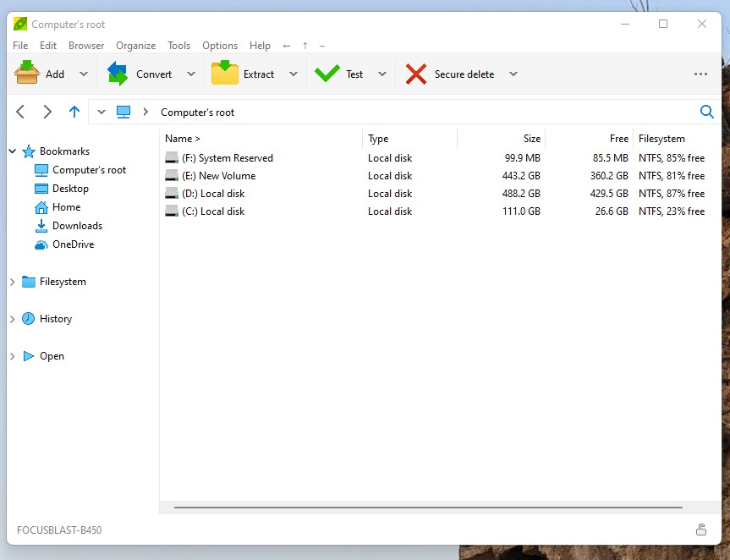This screenshot has width=730, height=560.
Task: Click the back navigation arrow
Action: [20, 111]
